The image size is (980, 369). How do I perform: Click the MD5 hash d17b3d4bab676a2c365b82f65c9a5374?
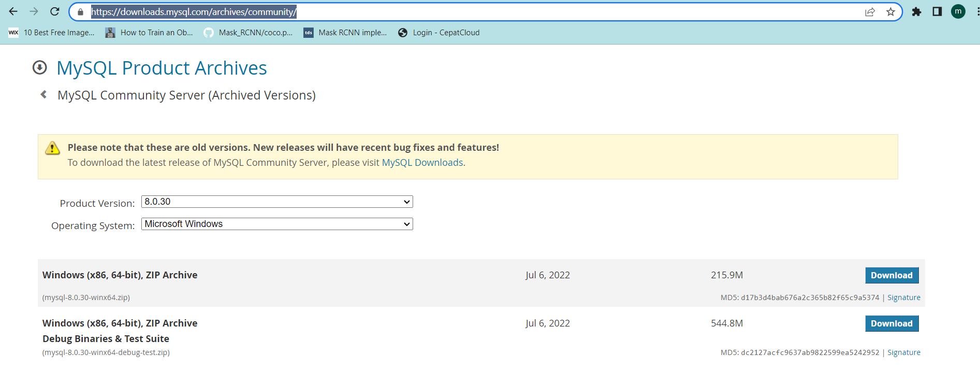coord(810,297)
